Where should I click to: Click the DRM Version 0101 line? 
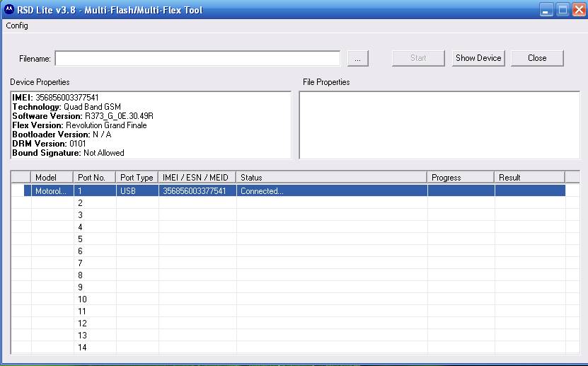(x=49, y=144)
